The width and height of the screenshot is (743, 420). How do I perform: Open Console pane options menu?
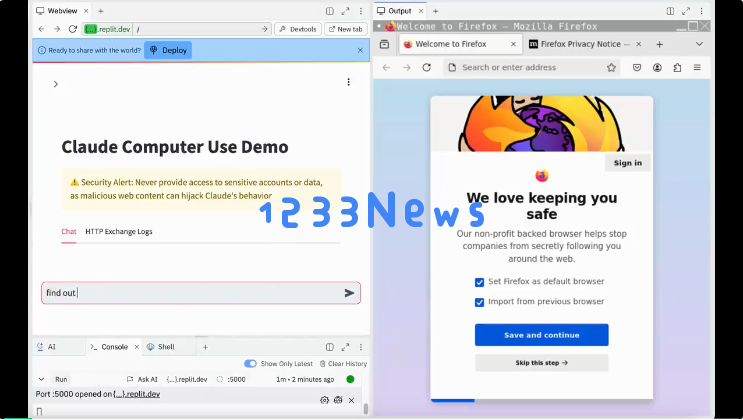tap(361, 347)
